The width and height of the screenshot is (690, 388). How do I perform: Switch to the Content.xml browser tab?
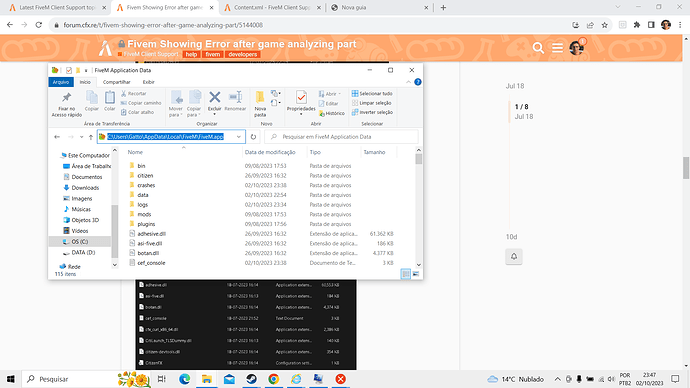(272, 7)
